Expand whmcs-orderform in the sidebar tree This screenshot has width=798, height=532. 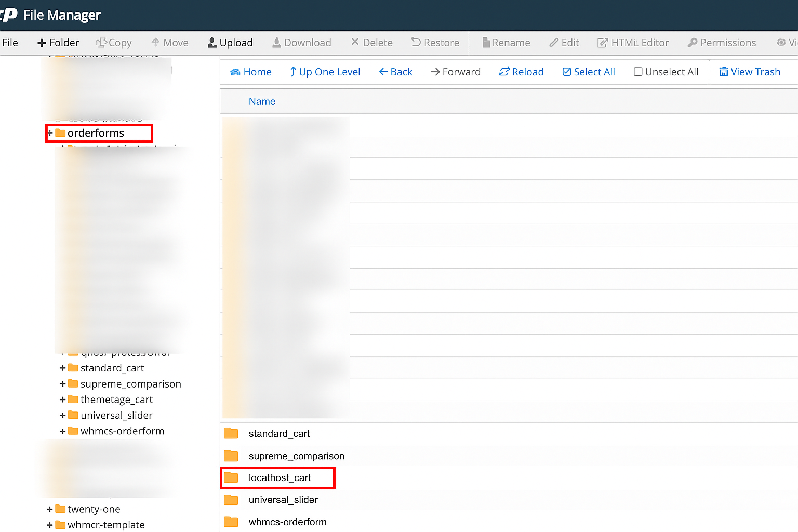(x=62, y=431)
